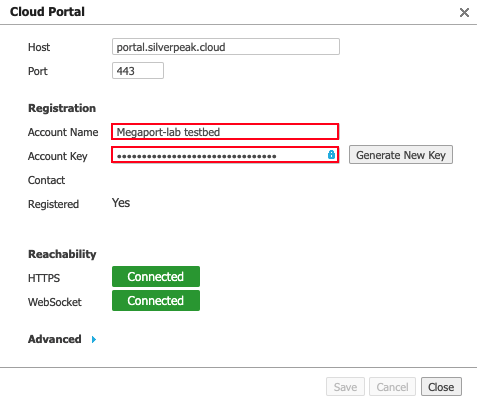The width and height of the screenshot is (477, 406).
Task: Focus the Port input field
Action: point(138,71)
